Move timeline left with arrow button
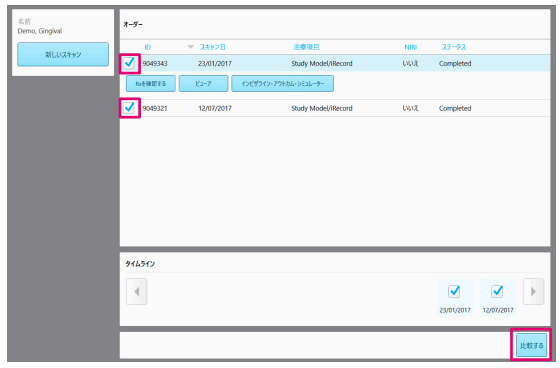The width and height of the screenshot is (560, 368). coord(136,292)
